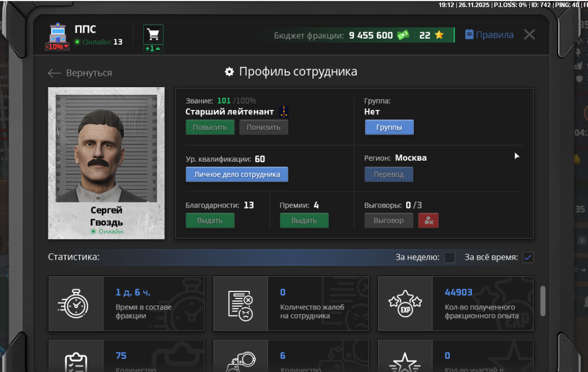Go back with 'Вернуться'
588x372 pixels.
coord(80,73)
